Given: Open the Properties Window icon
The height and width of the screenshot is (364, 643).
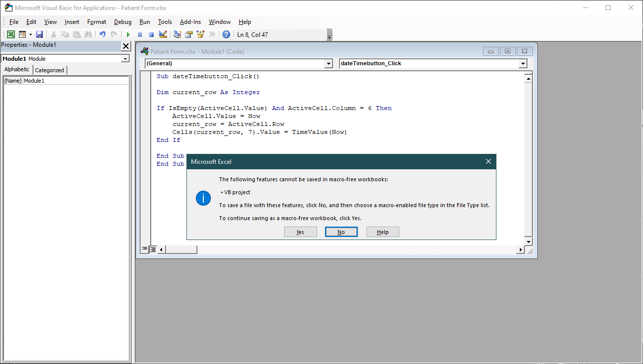Looking at the screenshot, I should (x=188, y=34).
